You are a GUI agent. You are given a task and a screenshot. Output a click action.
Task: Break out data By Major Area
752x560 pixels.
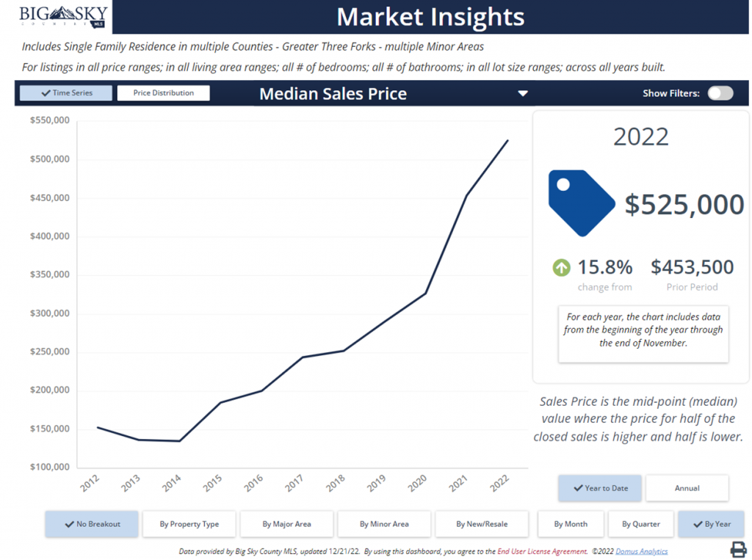click(286, 524)
